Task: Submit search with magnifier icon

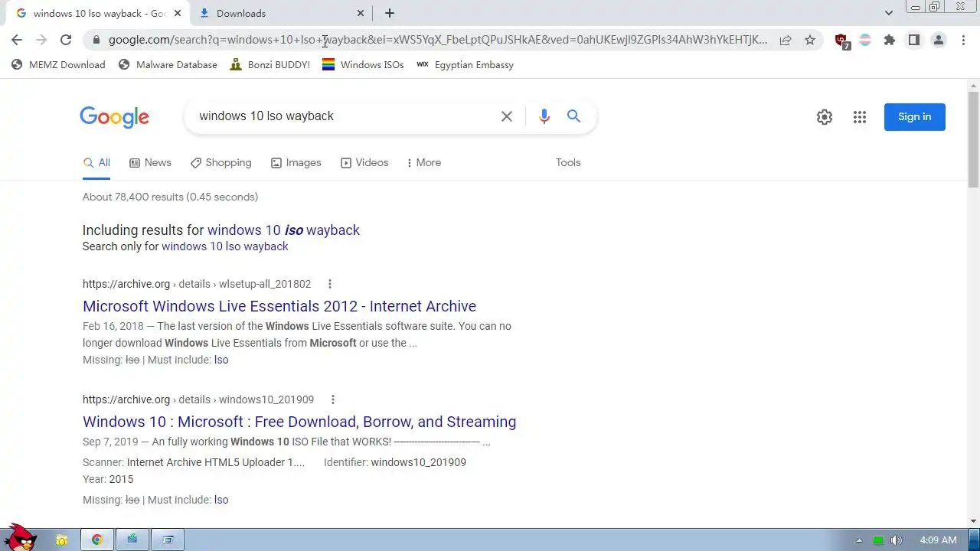Action: [573, 116]
